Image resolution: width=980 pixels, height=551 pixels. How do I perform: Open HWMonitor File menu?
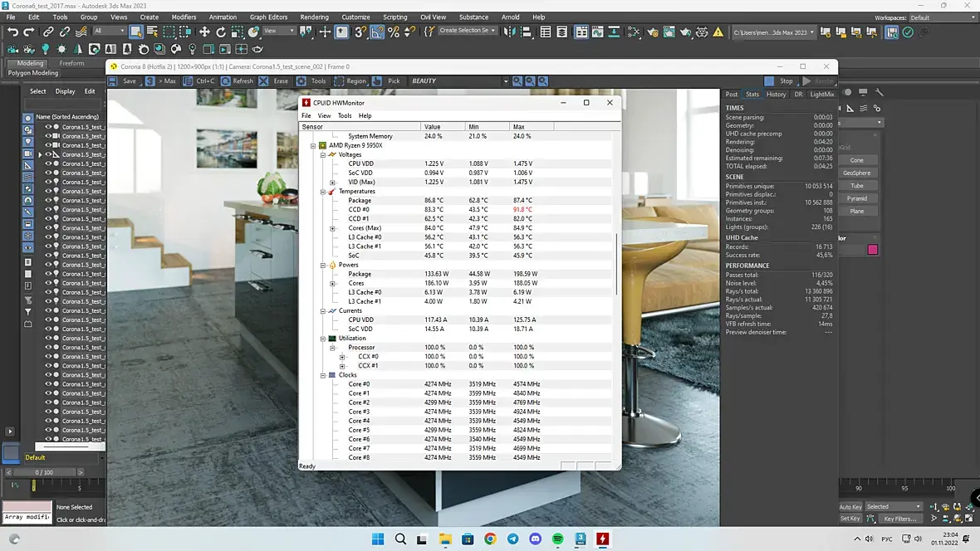tap(306, 115)
